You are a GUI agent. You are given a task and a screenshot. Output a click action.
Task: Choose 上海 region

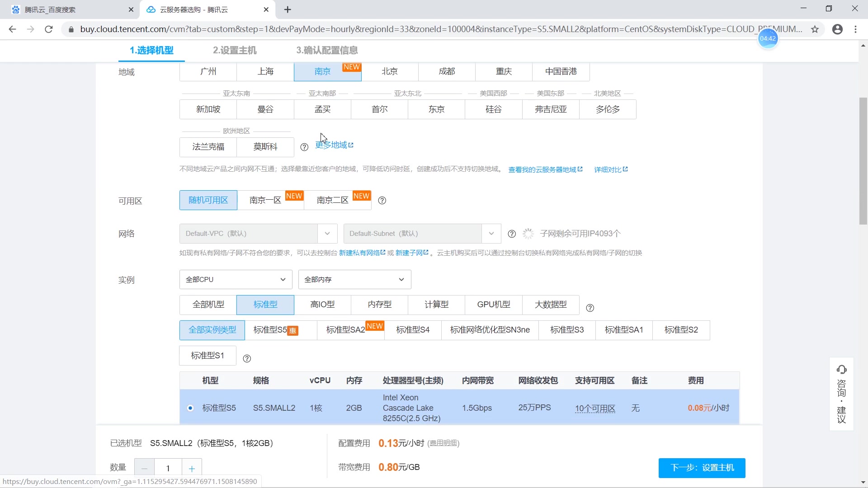(265, 71)
